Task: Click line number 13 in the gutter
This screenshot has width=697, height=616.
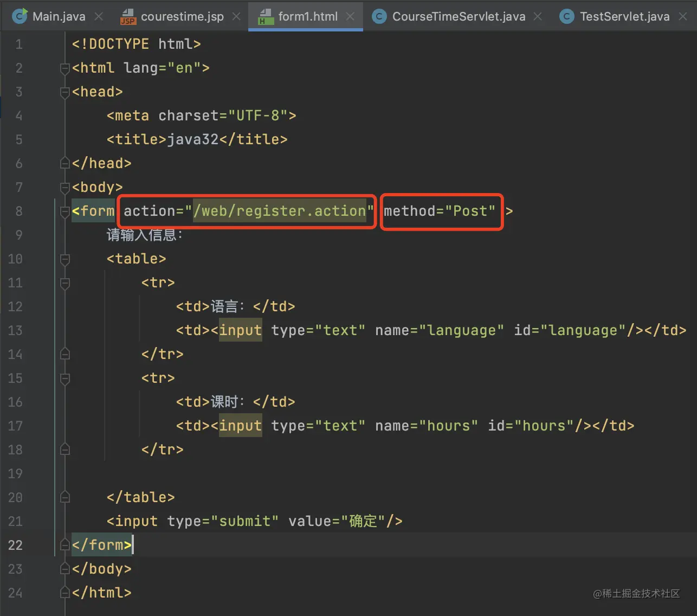Action: point(15,330)
